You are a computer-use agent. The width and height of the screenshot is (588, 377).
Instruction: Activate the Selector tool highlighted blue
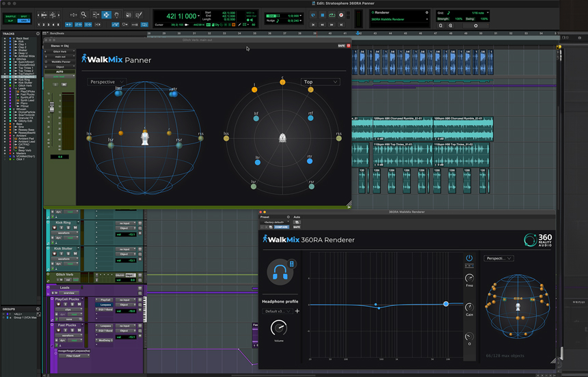(107, 15)
